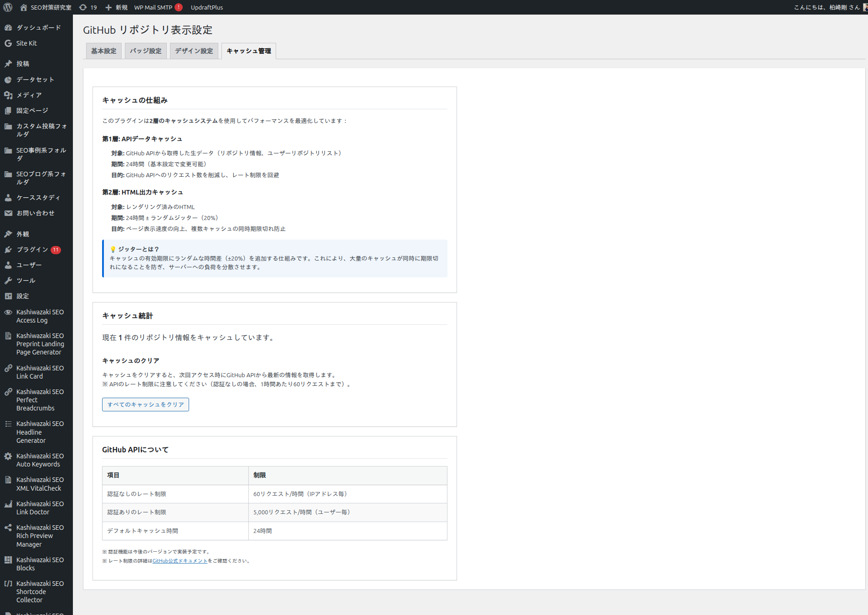Open the 新規 add-new menu
Image resolution: width=868 pixels, height=615 pixels.
click(117, 7)
